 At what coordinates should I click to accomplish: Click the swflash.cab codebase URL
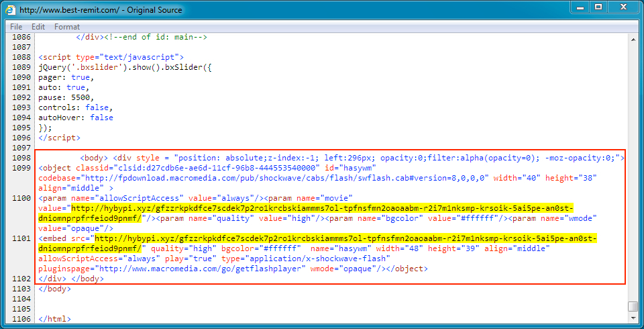click(x=284, y=178)
